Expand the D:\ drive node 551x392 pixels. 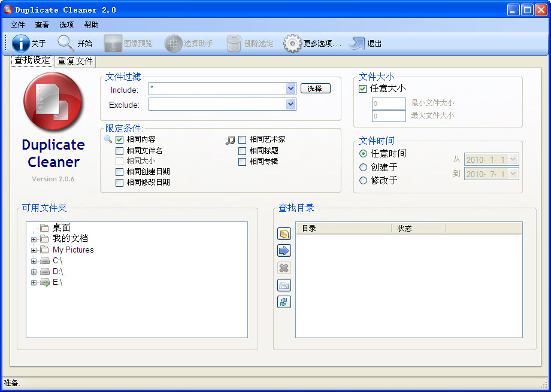point(34,272)
